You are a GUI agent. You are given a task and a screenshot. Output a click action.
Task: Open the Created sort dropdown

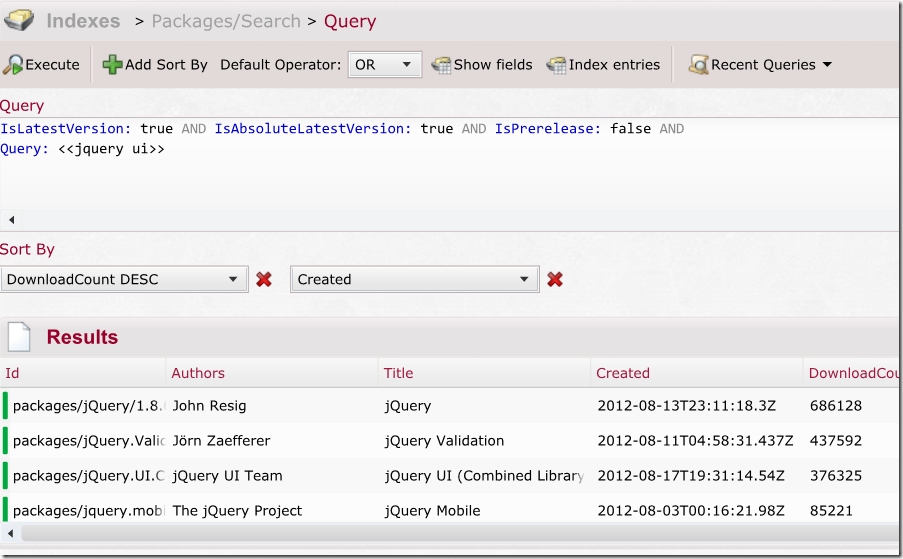415,279
